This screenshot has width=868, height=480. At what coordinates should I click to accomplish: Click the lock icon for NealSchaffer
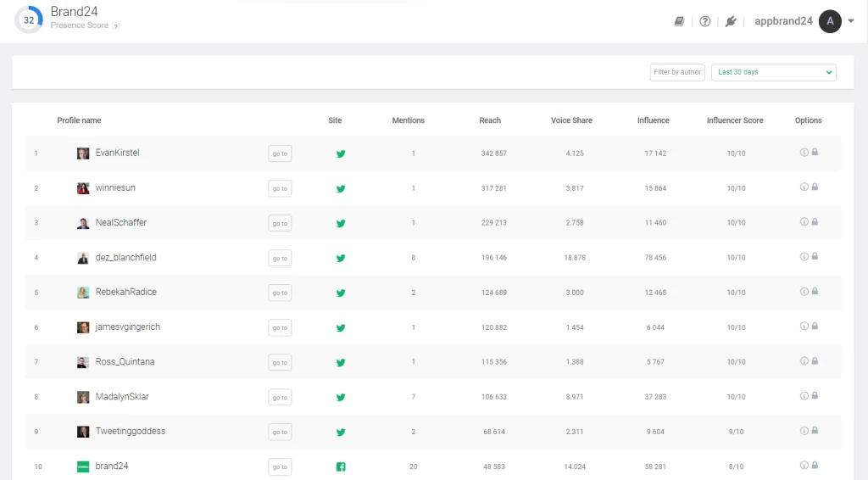(815, 222)
